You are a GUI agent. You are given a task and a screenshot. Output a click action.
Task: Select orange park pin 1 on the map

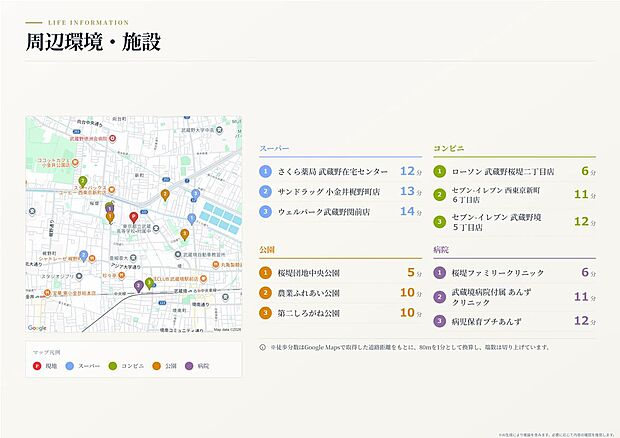click(x=110, y=217)
